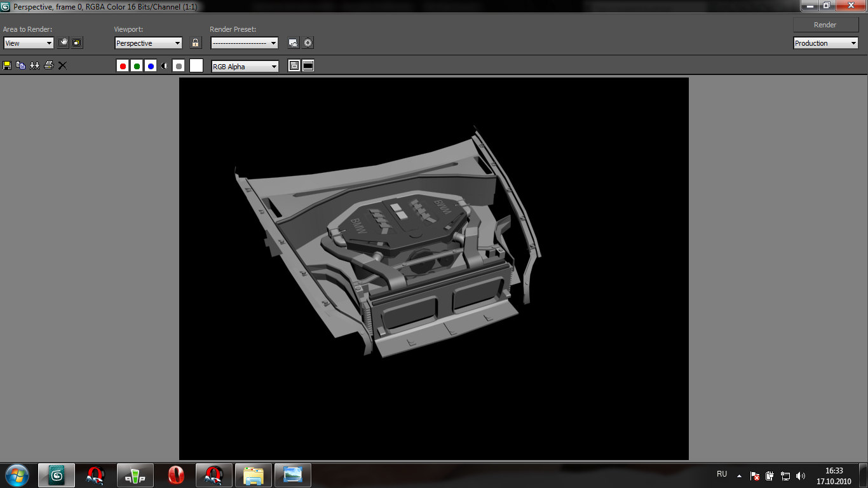Viewport: 868px width, 488px height.
Task: Click the volume speaker tray icon
Action: tap(800, 475)
